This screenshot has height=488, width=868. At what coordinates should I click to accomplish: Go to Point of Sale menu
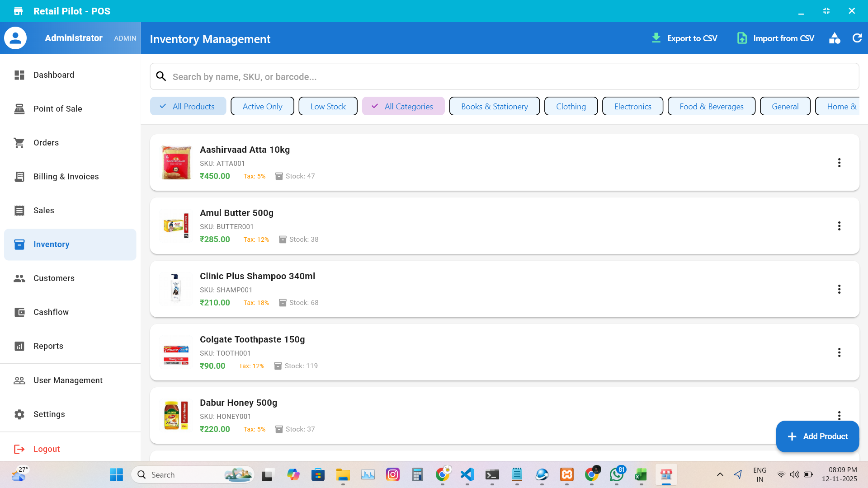(57, 109)
